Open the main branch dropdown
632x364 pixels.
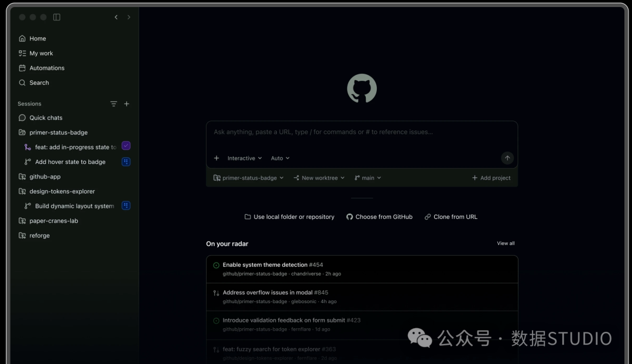coord(367,178)
